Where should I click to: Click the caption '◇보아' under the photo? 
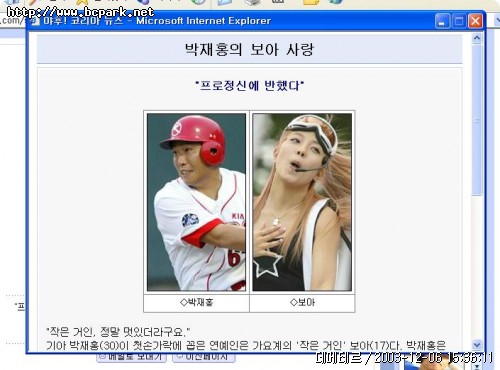point(302,303)
